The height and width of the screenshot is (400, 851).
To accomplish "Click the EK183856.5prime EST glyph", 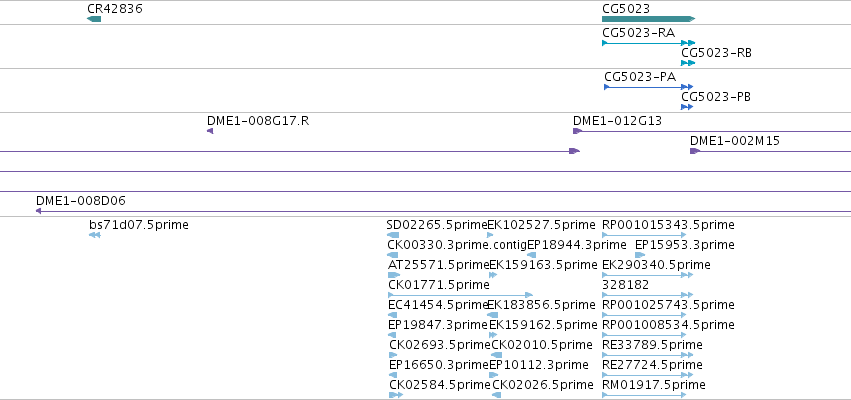I will (x=493, y=315).
